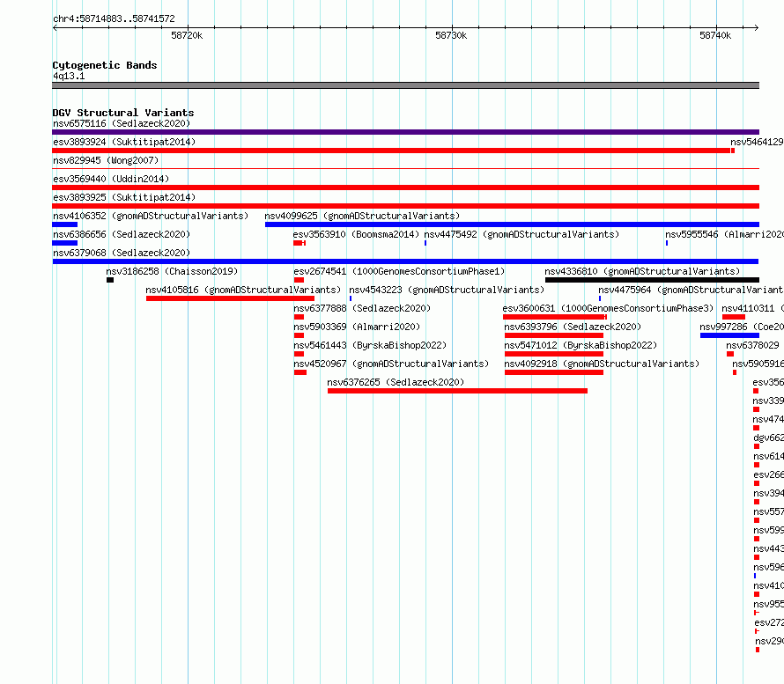The width and height of the screenshot is (784, 684).
Task: Click the short blue bar under nsv4106352
Action: pyautogui.click(x=64, y=224)
